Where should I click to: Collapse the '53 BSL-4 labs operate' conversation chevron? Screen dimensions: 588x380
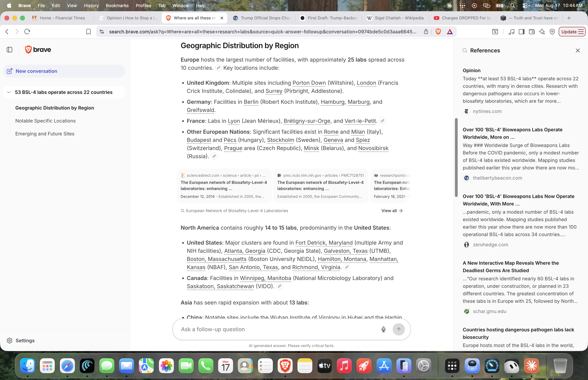click(x=9, y=92)
